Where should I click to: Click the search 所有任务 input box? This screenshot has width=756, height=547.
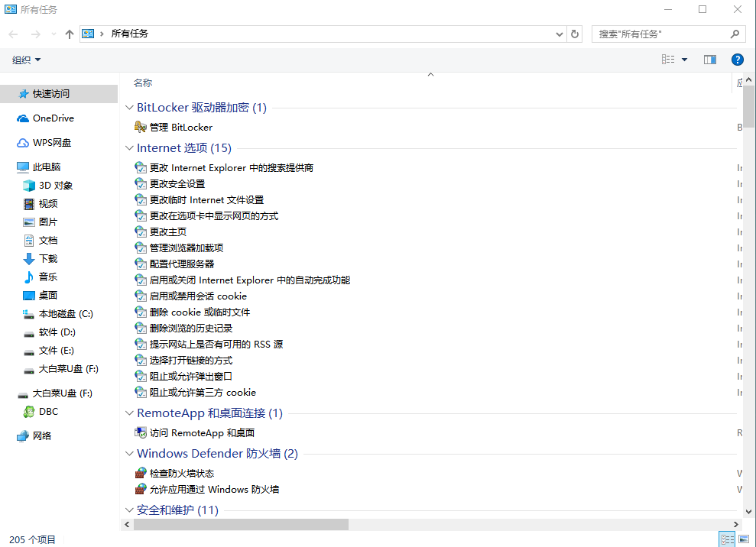(661, 34)
